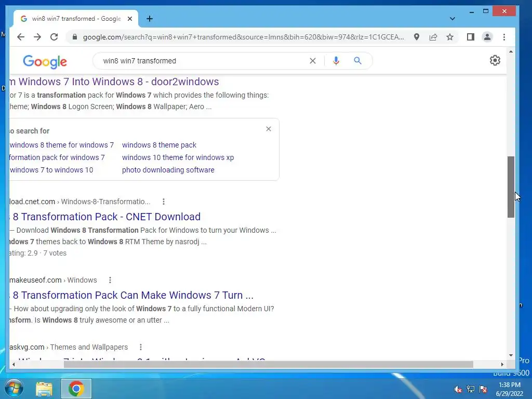Search windows 8 theme for windows 7
Image resolution: width=532 pixels, height=399 pixels.
62,145
